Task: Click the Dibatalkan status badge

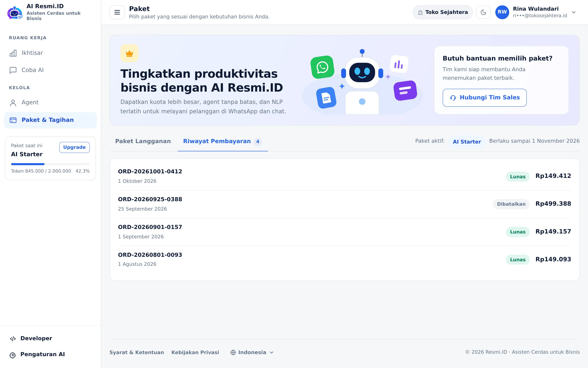Action: [511, 204]
